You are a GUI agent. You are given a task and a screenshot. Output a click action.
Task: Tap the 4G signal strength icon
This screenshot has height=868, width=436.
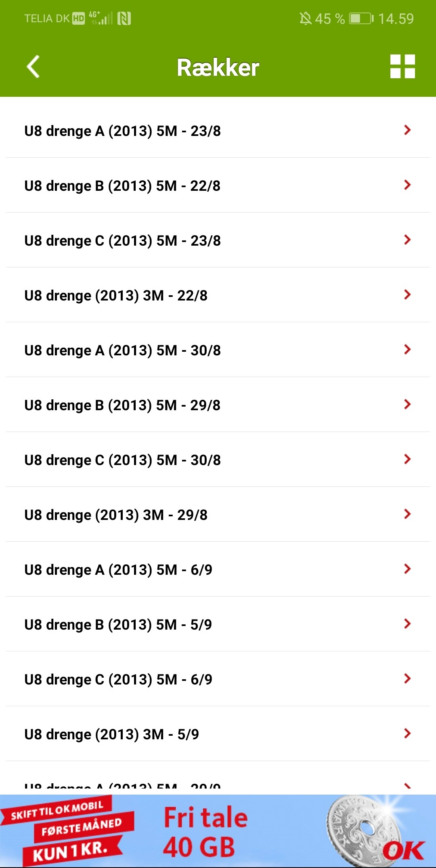click(101, 18)
